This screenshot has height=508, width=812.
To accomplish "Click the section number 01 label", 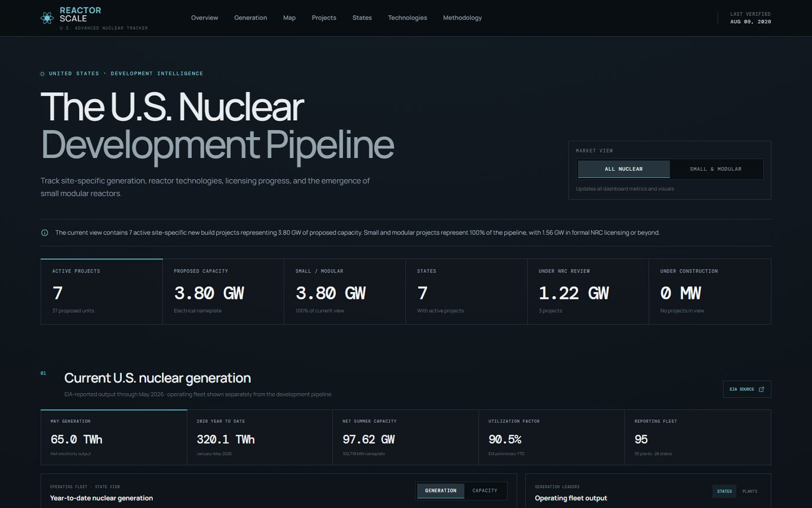I will pos(43,373).
